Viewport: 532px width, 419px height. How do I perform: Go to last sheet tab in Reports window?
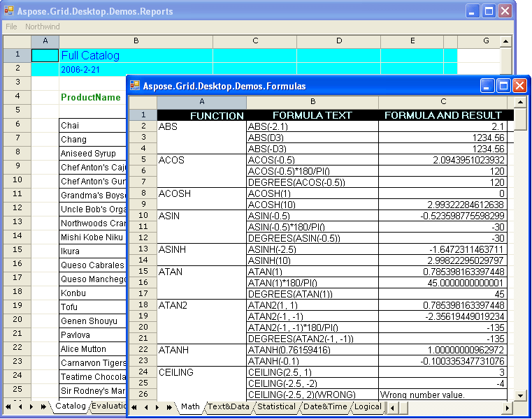coord(43,406)
